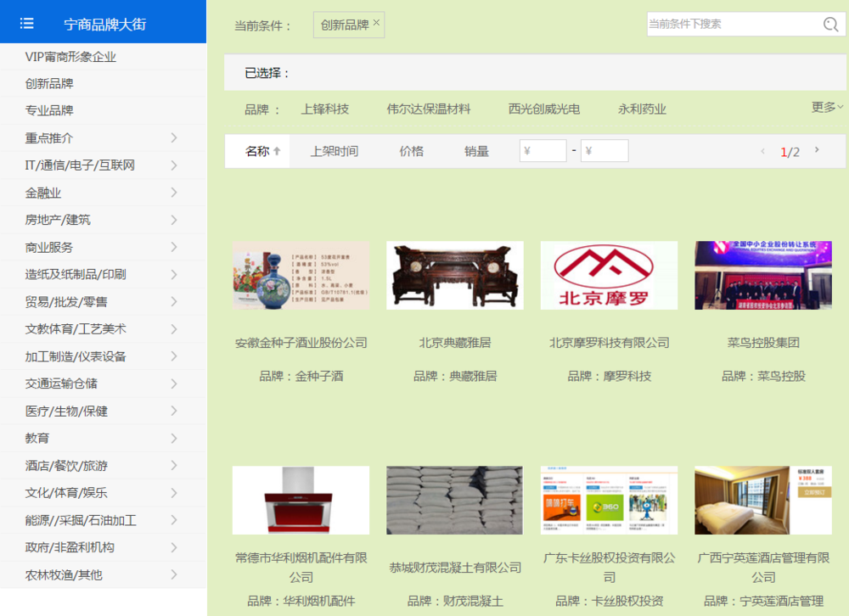
Task: Open 菜鸟控股集团 event photo
Action: (763, 275)
